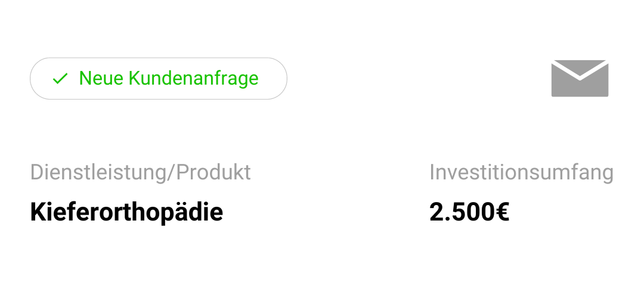This screenshot has width=644, height=298.
Task: Click the euro sign after 2.500
Action: [x=501, y=212]
